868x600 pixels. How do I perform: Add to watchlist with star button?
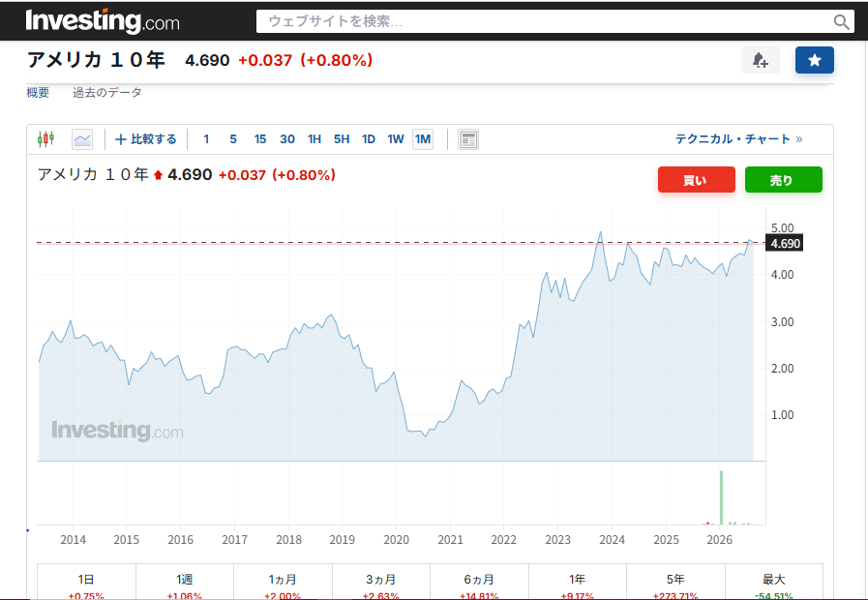[815, 60]
